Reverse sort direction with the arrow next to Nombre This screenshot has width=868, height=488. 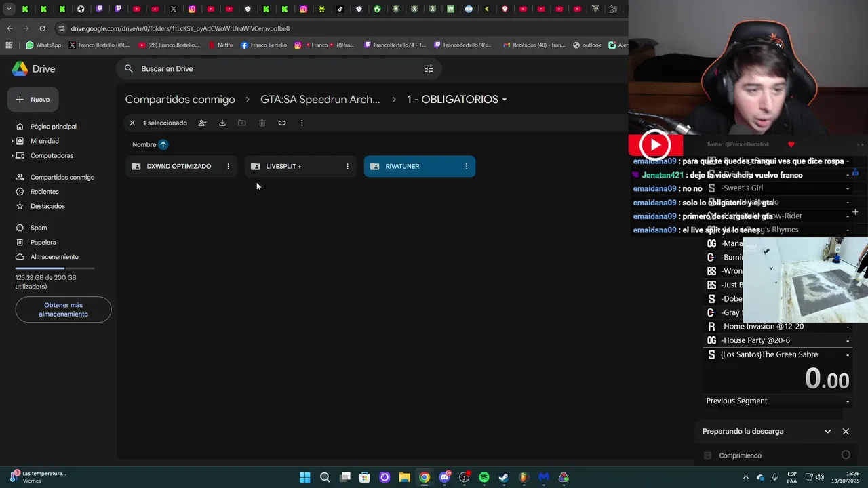pos(163,144)
